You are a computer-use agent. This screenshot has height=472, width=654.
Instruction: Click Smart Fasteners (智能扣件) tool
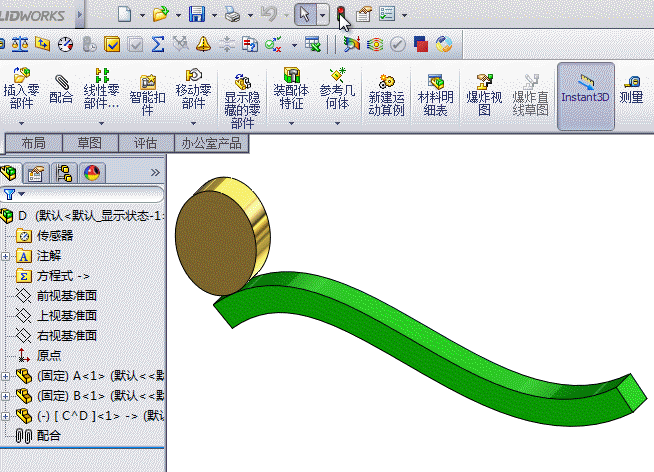point(147,95)
